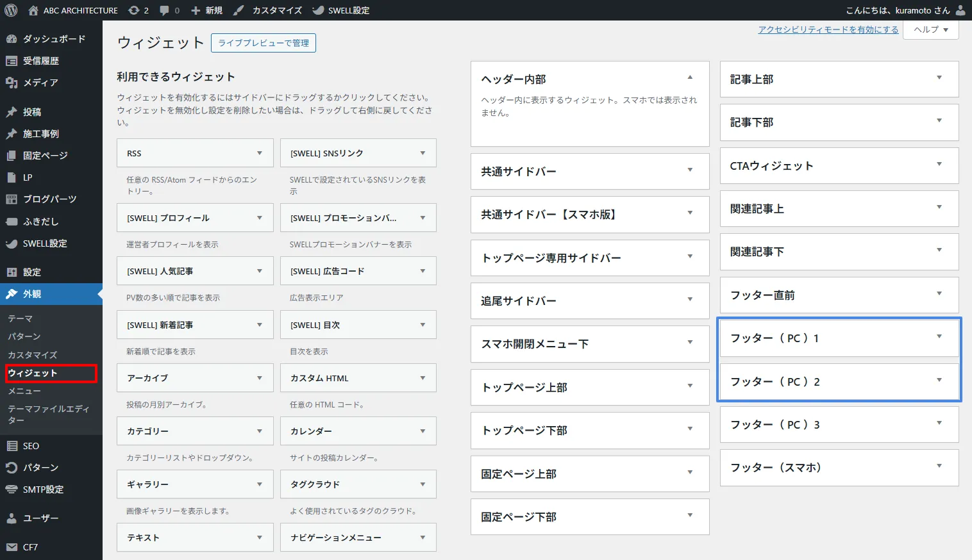Click the user avatar icon beside kuramoto さん
The image size is (972, 560).
[960, 10]
